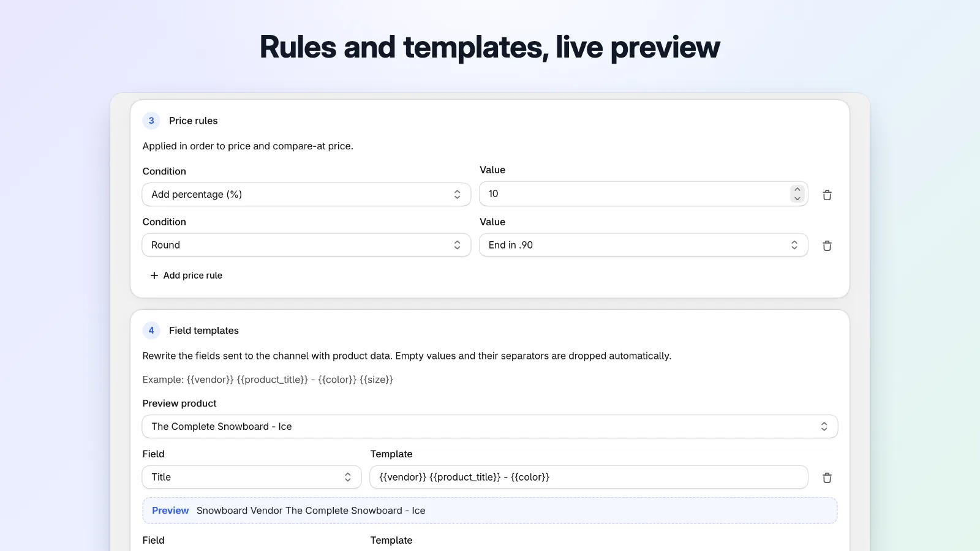This screenshot has width=980, height=551.
Task: Click Add price rule
Action: (x=186, y=275)
